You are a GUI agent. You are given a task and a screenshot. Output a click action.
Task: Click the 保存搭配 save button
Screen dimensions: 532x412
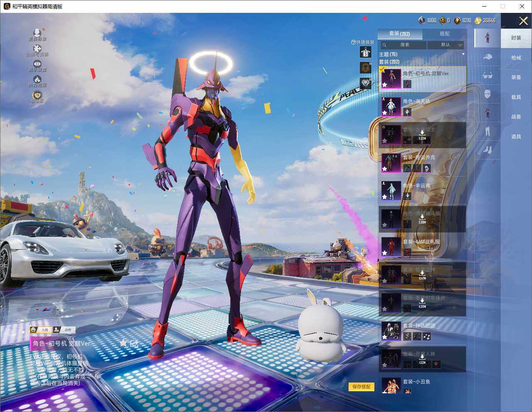[x=361, y=387]
